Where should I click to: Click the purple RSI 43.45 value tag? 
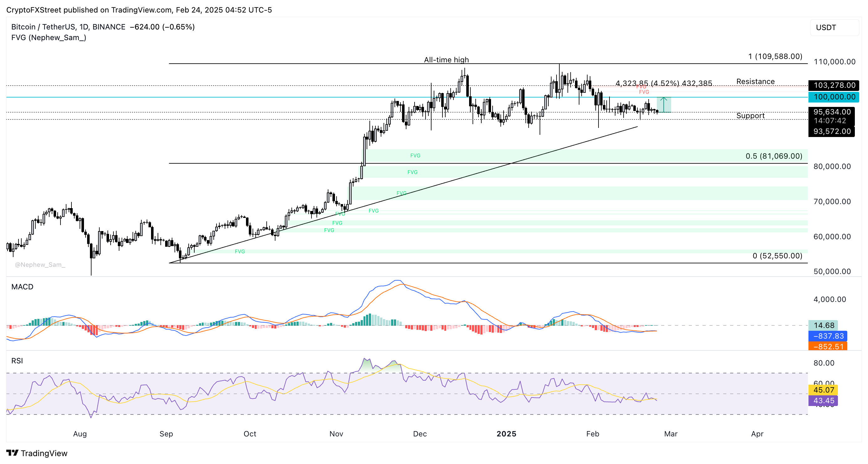click(x=823, y=401)
